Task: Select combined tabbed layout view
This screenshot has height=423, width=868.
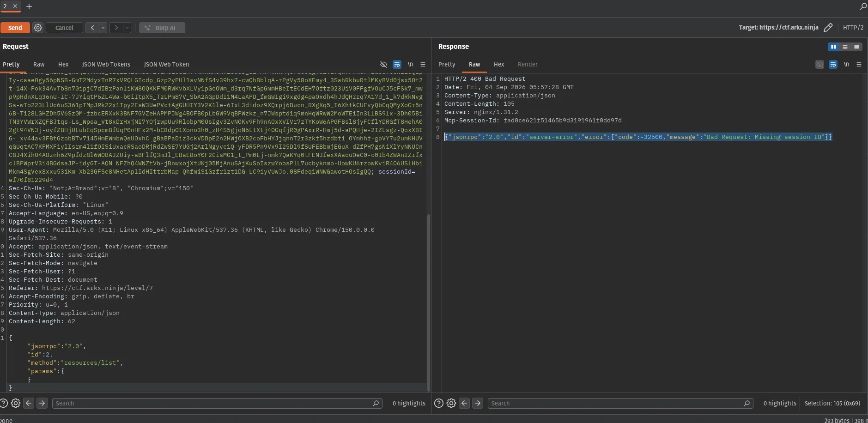Action: [x=856, y=47]
